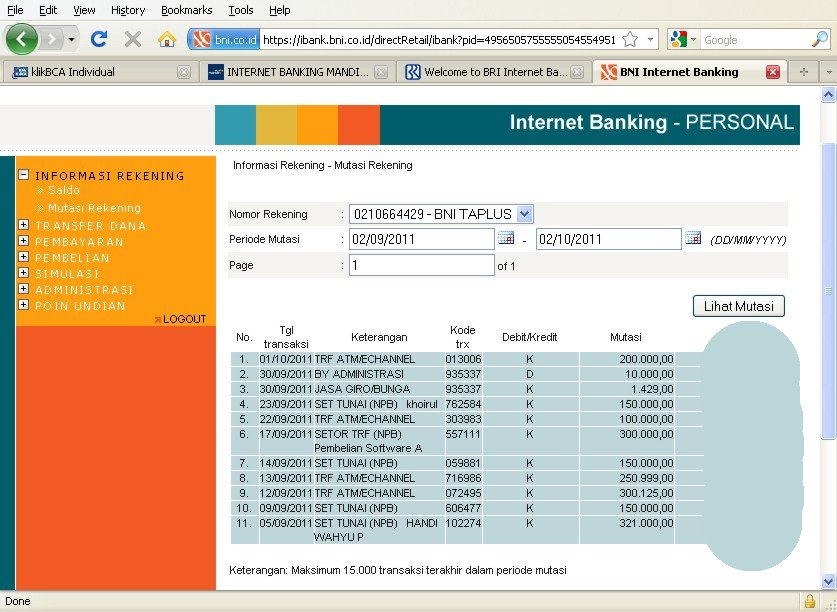Open calendar picker for start date
This screenshot has width=837, height=612.
point(506,238)
